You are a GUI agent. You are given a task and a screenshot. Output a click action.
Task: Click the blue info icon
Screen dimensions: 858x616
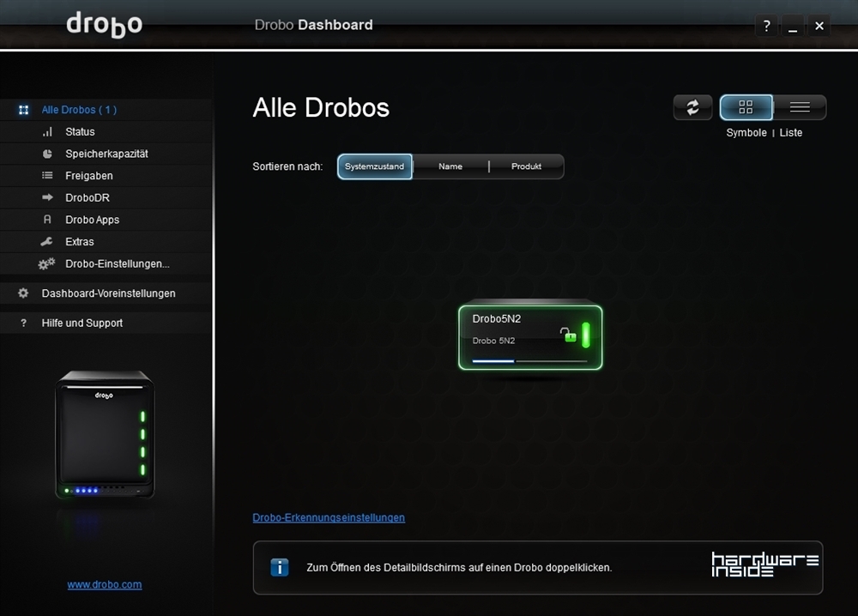pos(280,567)
